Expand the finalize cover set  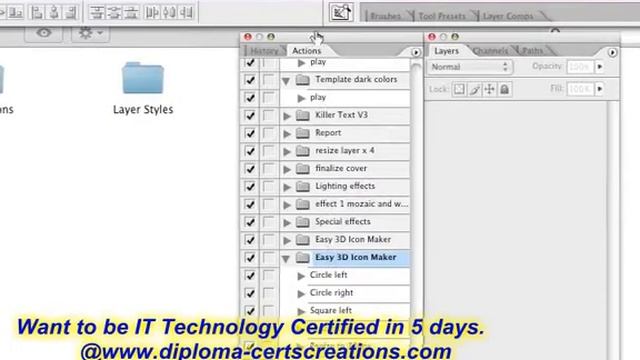coord(287,169)
